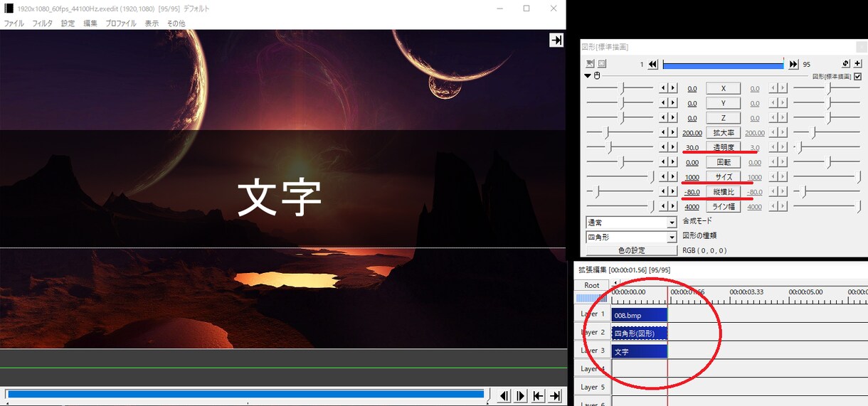Click the frame icon next to the camera icon
The height and width of the screenshot is (406, 868).
pyautogui.click(x=602, y=64)
